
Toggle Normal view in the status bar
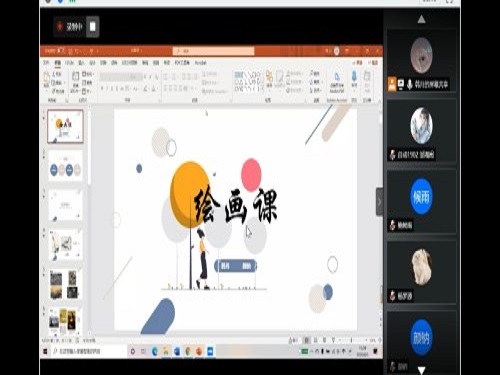click(x=306, y=340)
